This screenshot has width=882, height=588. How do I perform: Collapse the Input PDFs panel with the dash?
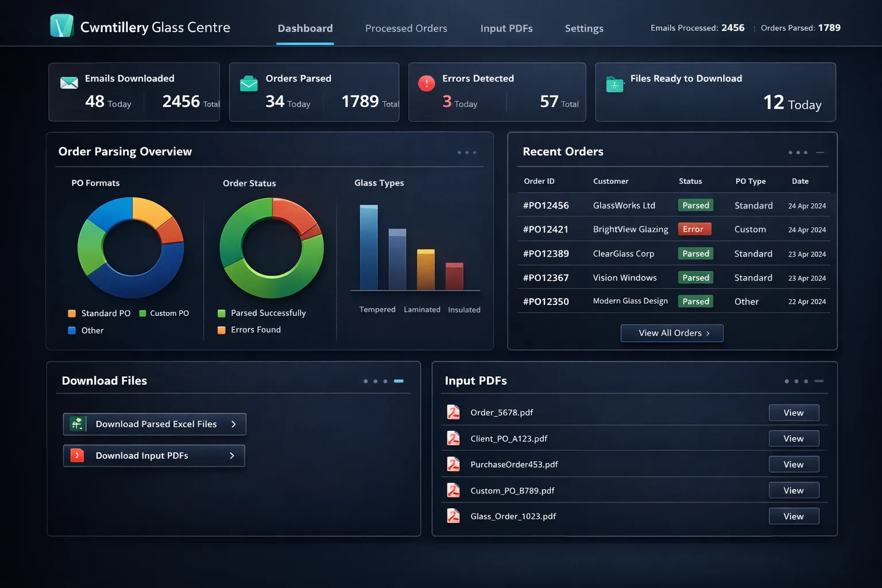(819, 381)
